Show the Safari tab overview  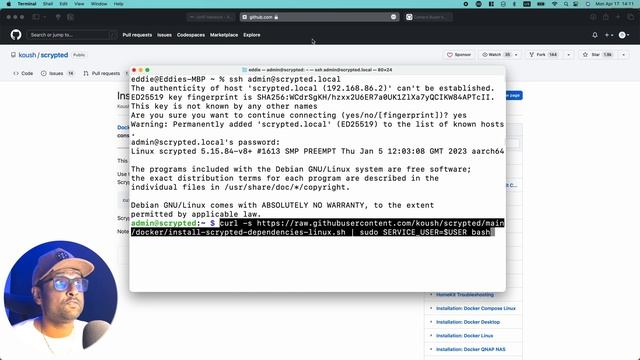(631, 17)
